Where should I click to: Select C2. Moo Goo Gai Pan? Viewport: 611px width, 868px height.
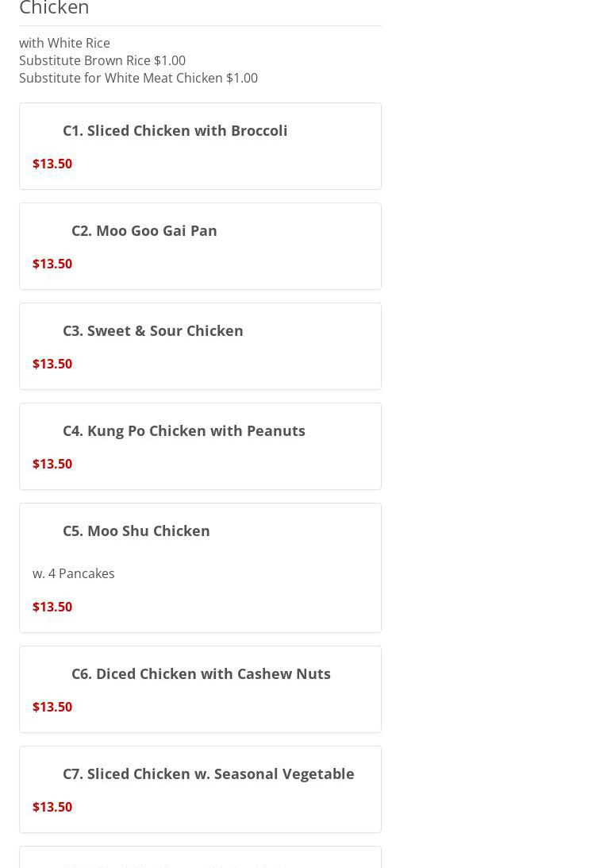pos(144,231)
